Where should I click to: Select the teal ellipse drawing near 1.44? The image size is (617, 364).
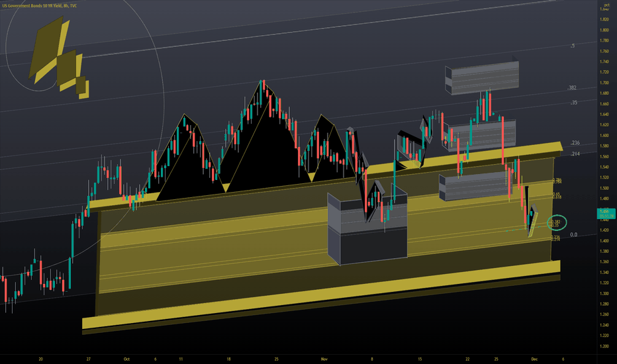pyautogui.click(x=556, y=223)
